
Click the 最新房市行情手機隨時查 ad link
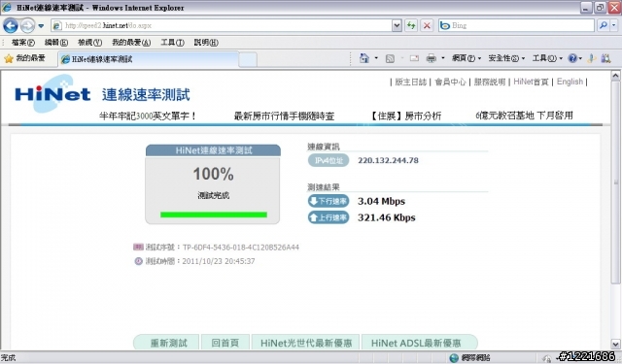coord(284,116)
